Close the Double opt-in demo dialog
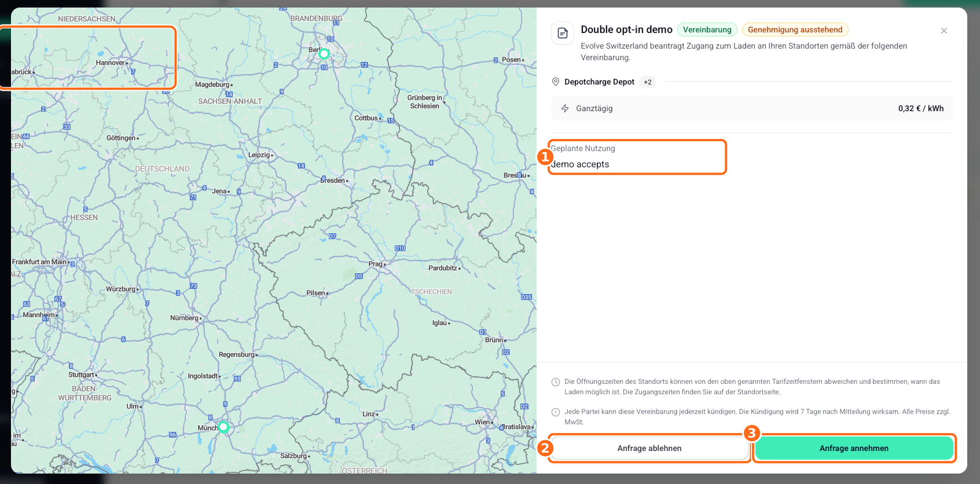980x484 pixels. [x=944, y=31]
